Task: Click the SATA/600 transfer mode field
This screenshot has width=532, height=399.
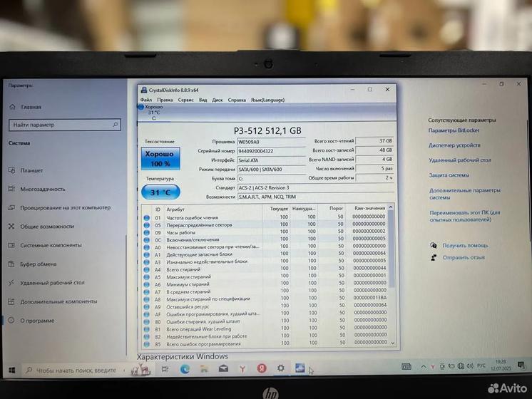Action: [271, 169]
